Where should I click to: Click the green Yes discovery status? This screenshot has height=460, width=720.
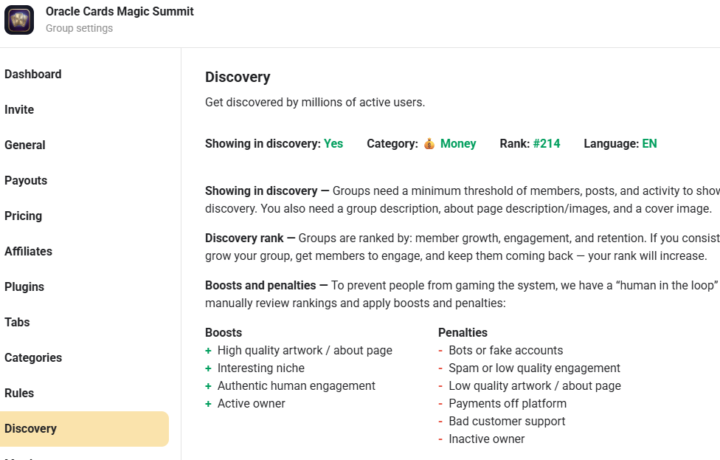pyautogui.click(x=333, y=144)
